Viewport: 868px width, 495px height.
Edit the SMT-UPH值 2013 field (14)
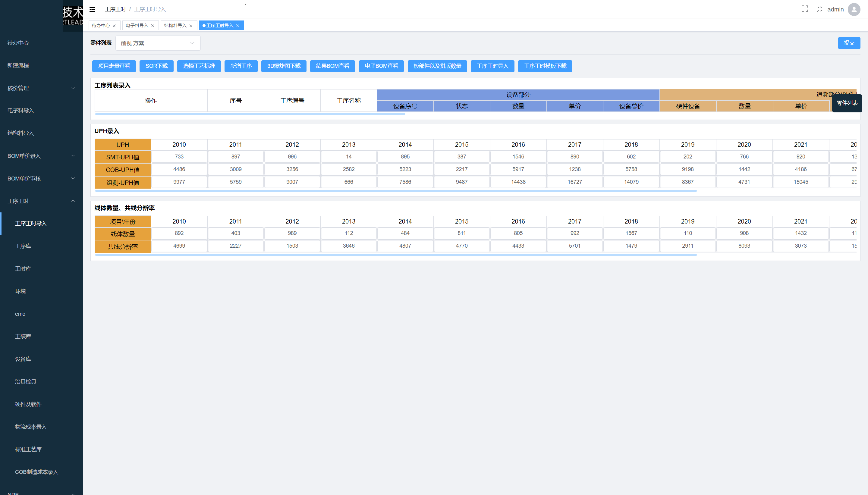tap(348, 157)
